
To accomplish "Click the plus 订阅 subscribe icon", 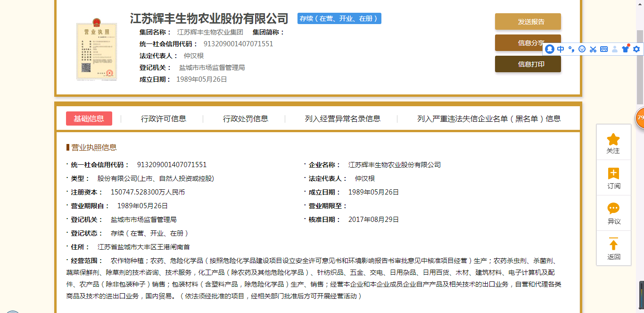I will 613,173.
